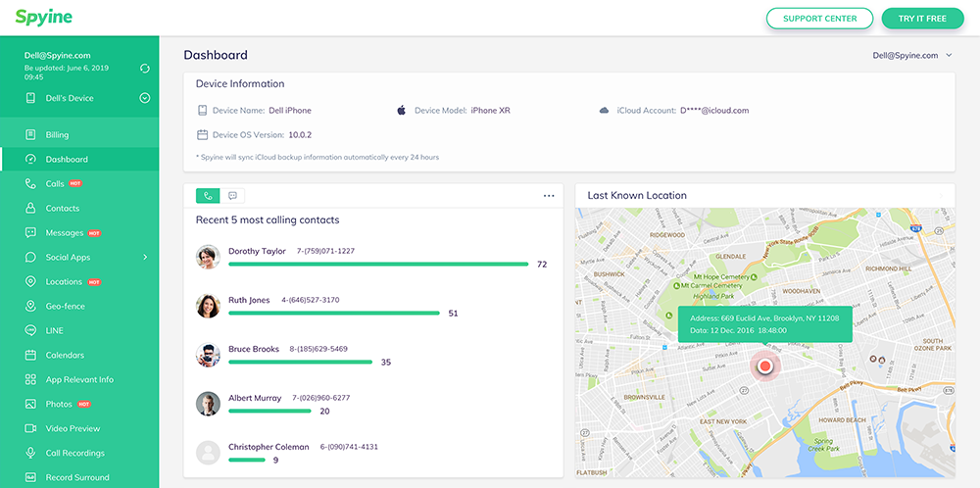Click the Dashboard gauge icon

pyautogui.click(x=30, y=160)
